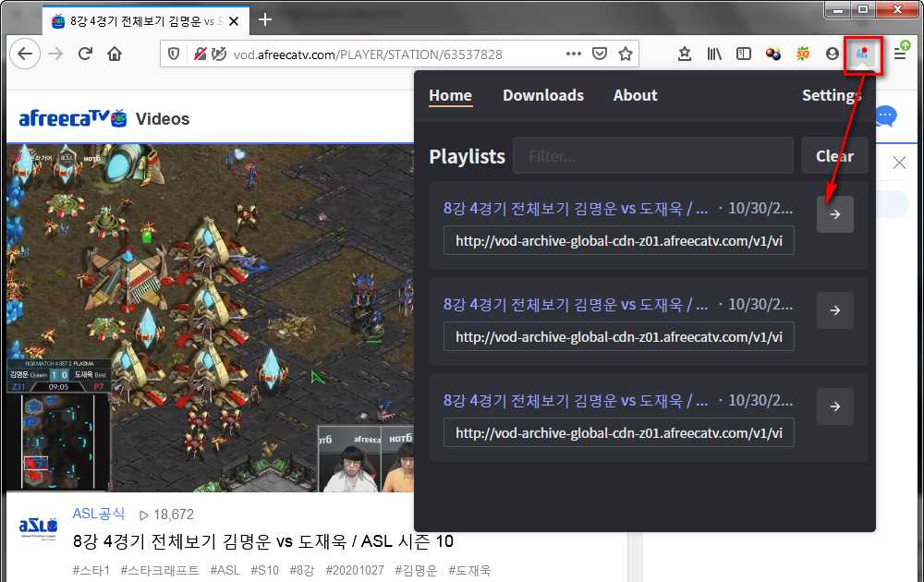
Task: Focus the playlists Filter input field
Action: tap(653, 156)
